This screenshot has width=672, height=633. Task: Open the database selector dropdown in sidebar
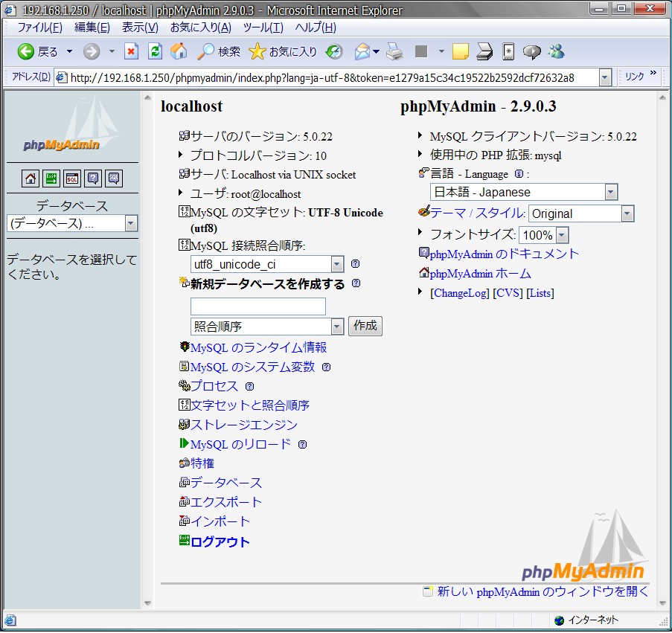click(131, 224)
